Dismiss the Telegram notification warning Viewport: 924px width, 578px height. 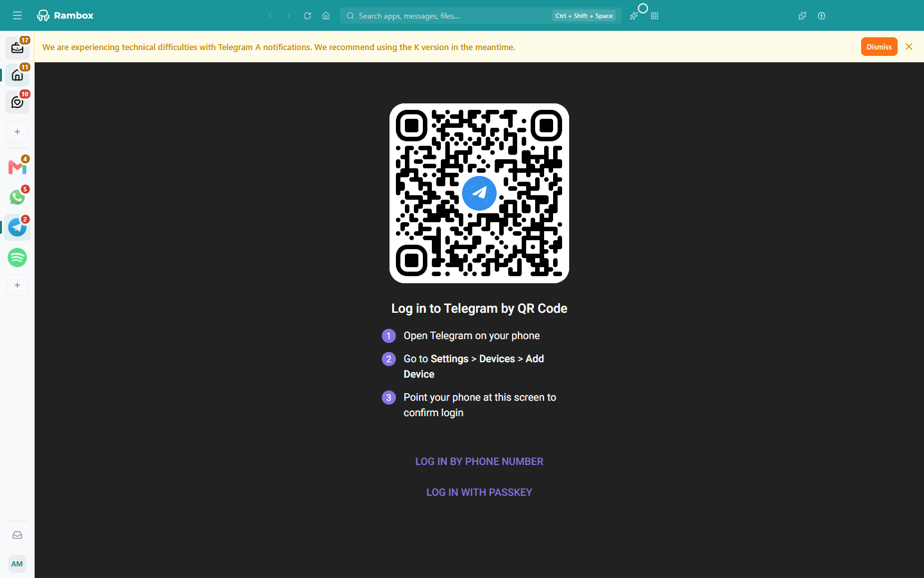(879, 47)
